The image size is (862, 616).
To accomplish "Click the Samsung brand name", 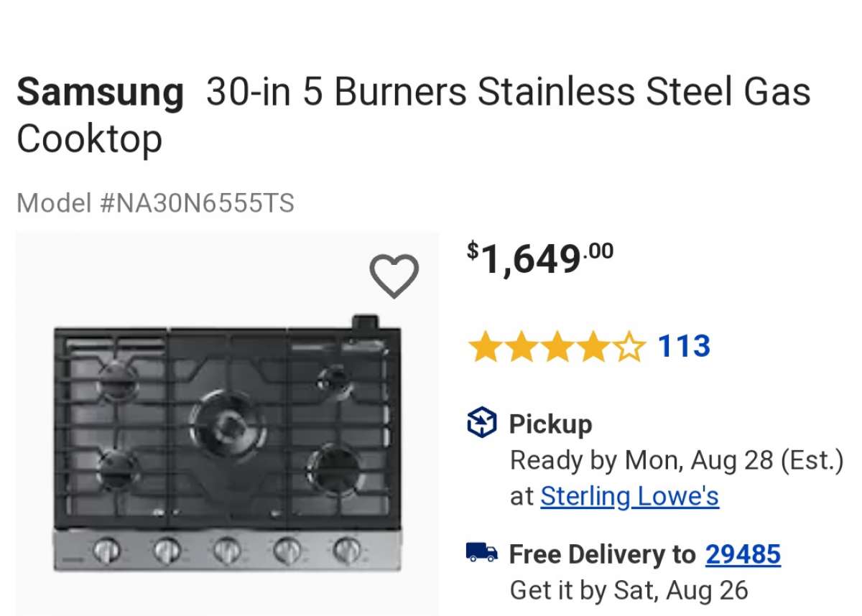I will point(100,91).
